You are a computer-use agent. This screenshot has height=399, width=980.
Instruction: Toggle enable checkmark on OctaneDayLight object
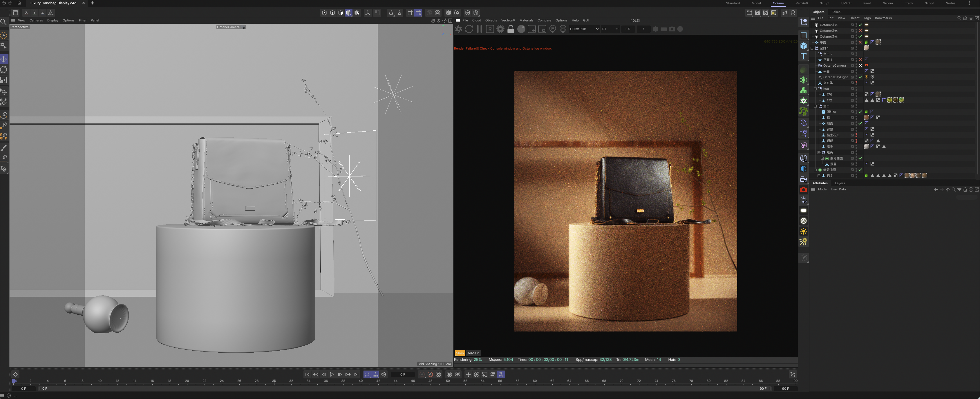860,77
